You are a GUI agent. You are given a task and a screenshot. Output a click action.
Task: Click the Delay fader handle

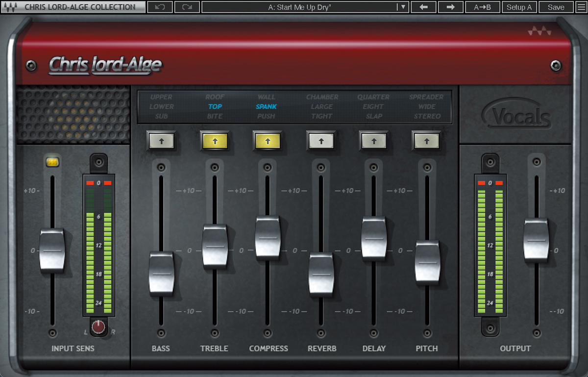[x=374, y=238]
